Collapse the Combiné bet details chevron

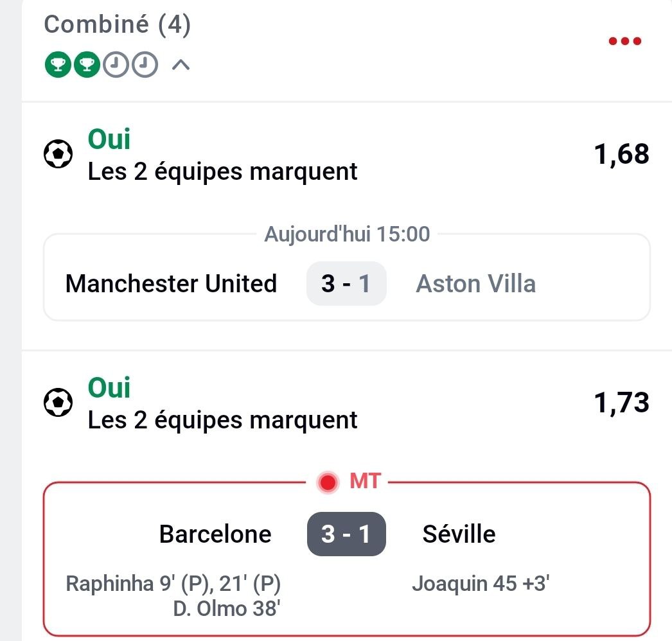coord(182,64)
